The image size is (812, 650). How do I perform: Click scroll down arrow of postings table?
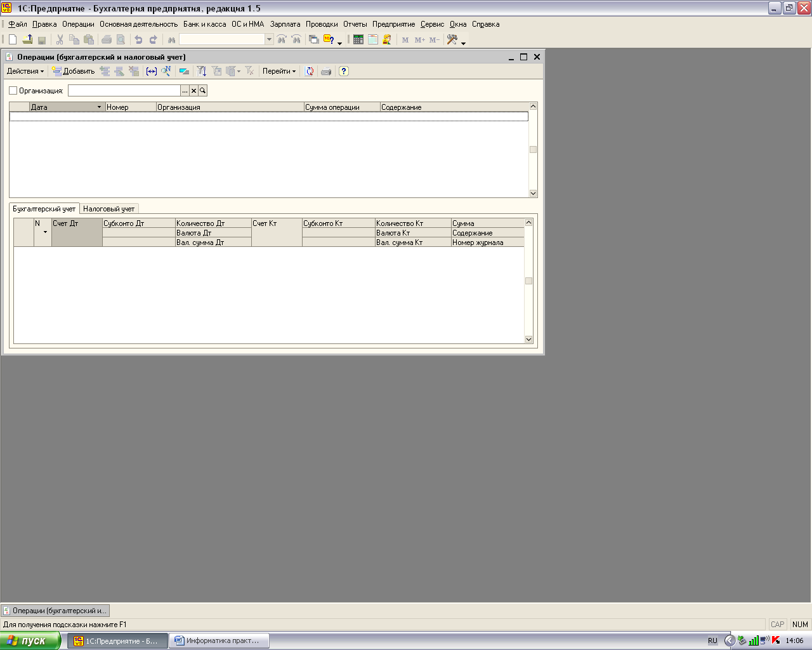tap(529, 340)
